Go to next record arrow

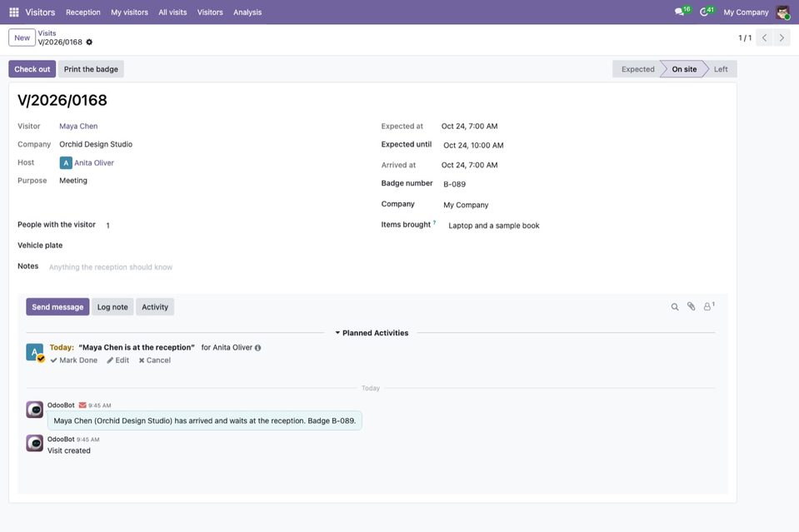[x=782, y=37]
